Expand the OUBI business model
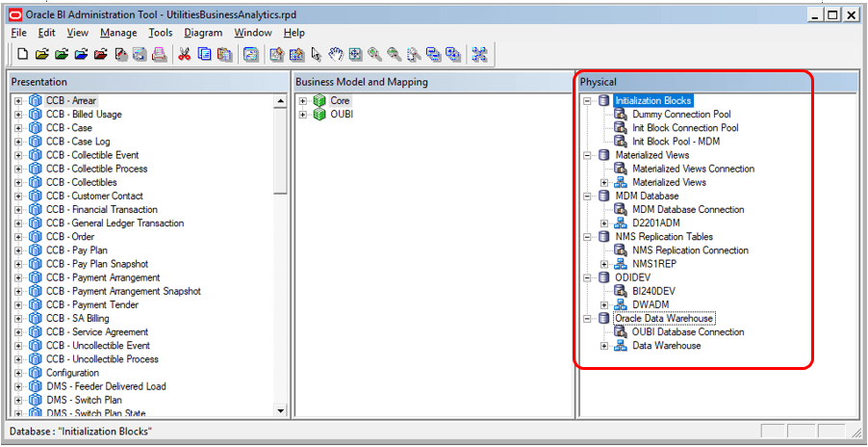 [303, 115]
